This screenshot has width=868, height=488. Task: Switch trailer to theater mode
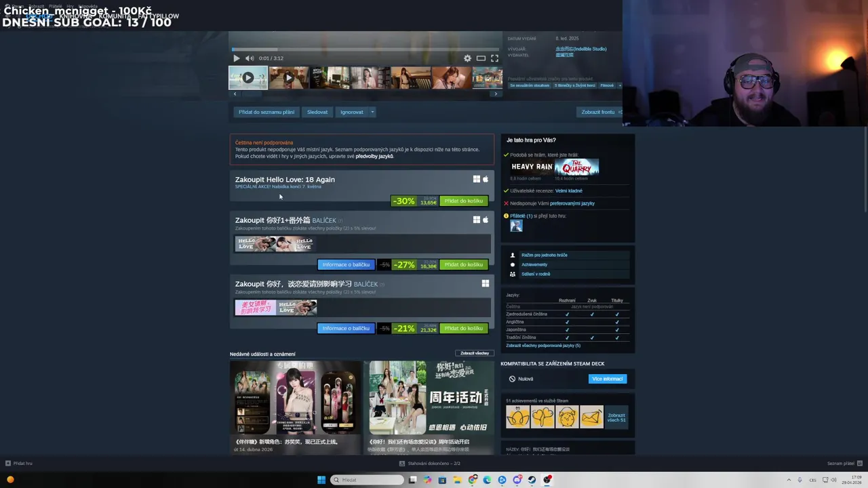pyautogui.click(x=481, y=58)
